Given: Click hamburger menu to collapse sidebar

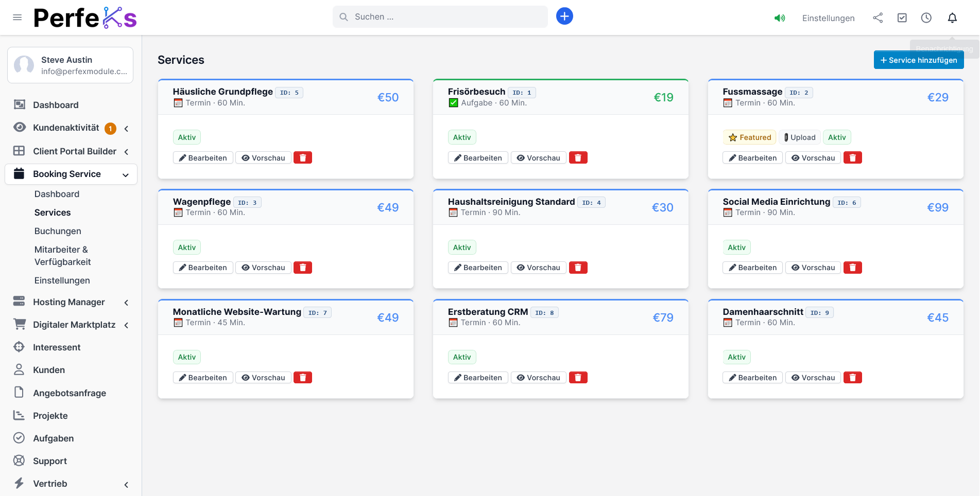Looking at the screenshot, I should tap(17, 17).
